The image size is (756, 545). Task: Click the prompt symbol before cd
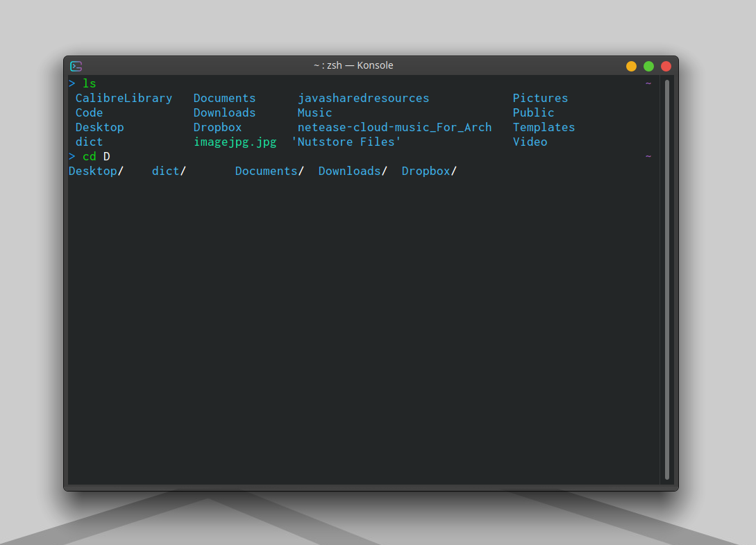coord(72,156)
